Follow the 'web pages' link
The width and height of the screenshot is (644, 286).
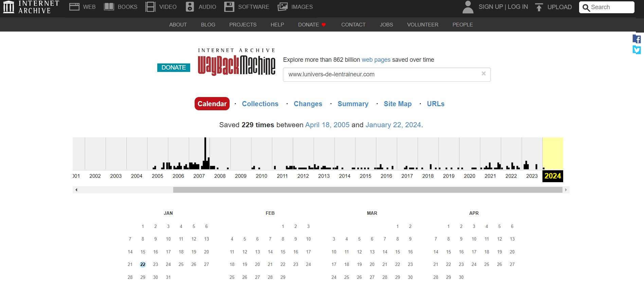tap(376, 60)
